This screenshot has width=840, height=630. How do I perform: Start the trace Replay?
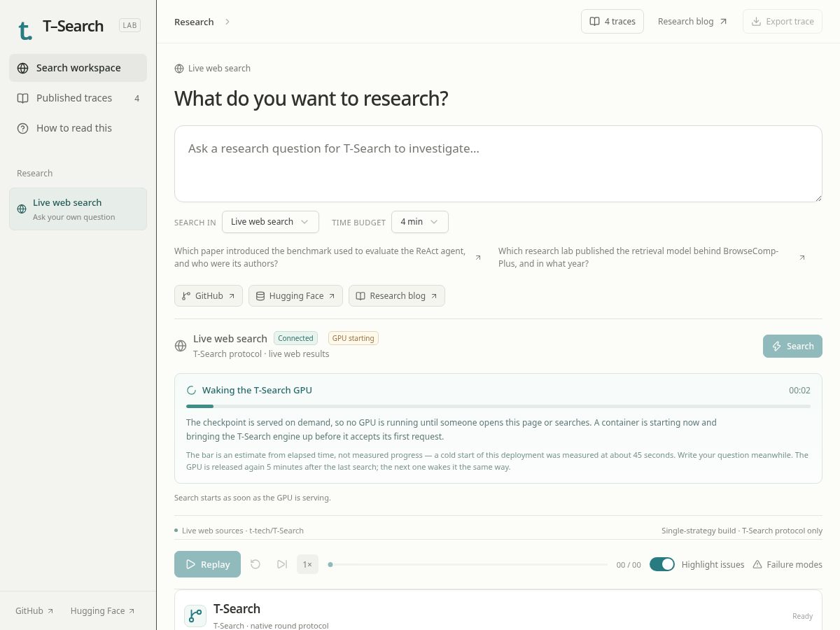[207, 564]
